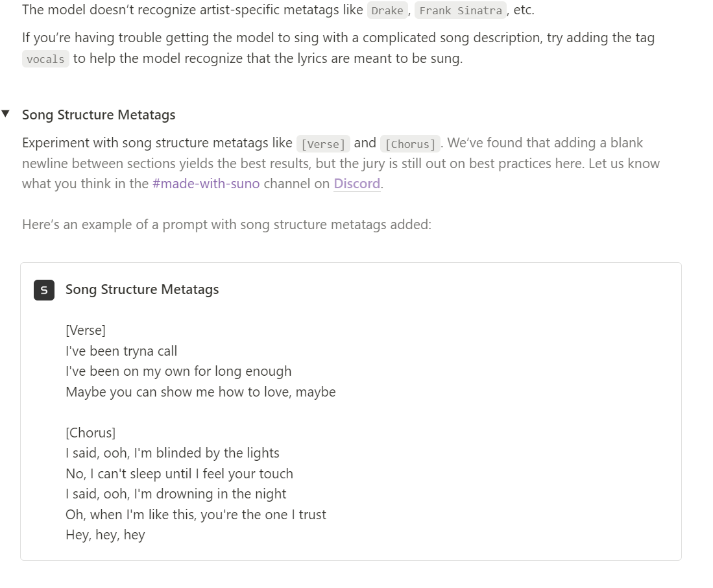Click the Song Structure Metatags card title

142,289
